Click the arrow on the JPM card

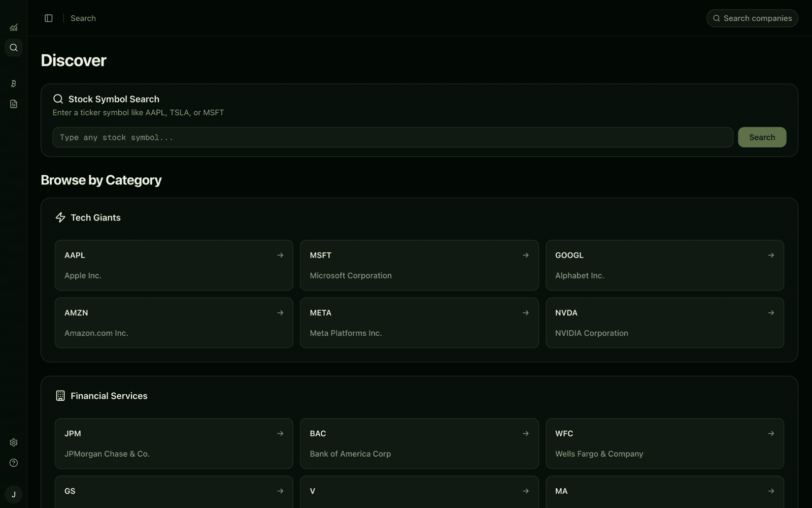(x=280, y=433)
